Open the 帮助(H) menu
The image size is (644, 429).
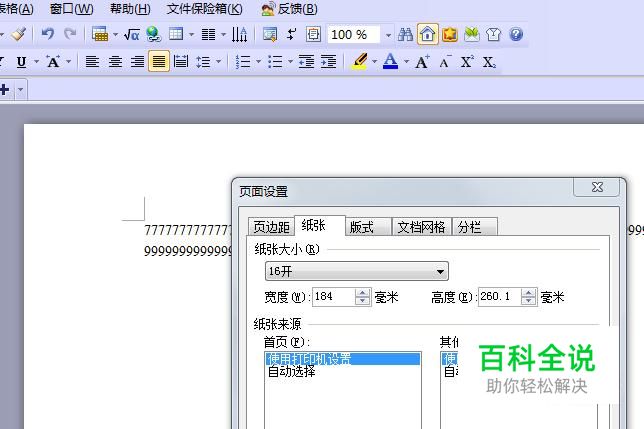(x=131, y=9)
